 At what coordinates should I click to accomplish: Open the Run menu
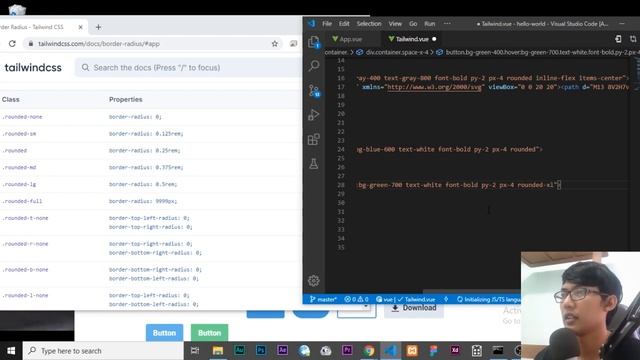pos(429,24)
